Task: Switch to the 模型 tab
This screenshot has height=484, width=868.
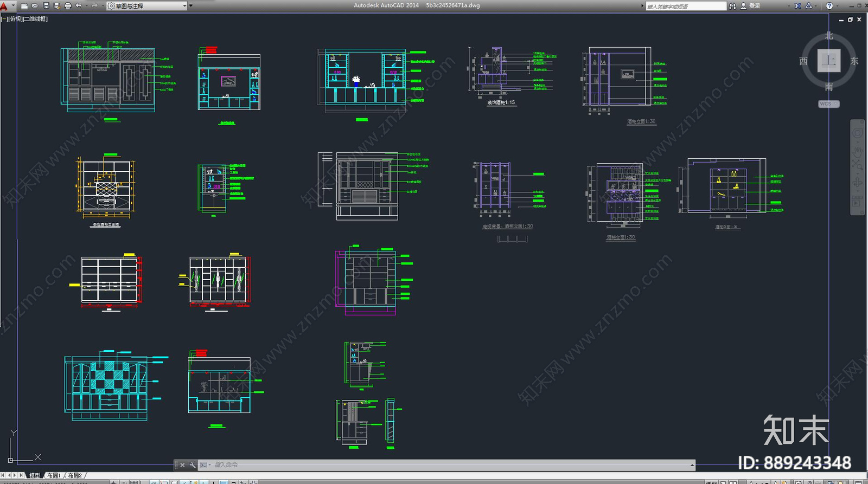Action: 35,475
